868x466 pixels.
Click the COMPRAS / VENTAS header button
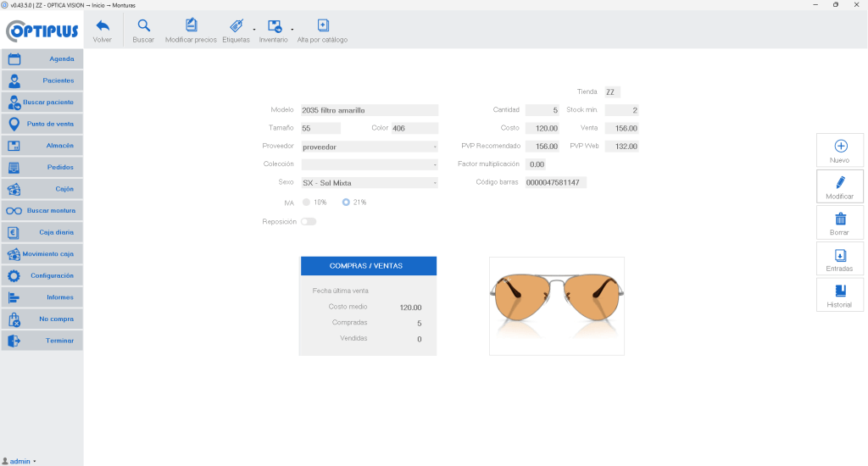coord(369,266)
